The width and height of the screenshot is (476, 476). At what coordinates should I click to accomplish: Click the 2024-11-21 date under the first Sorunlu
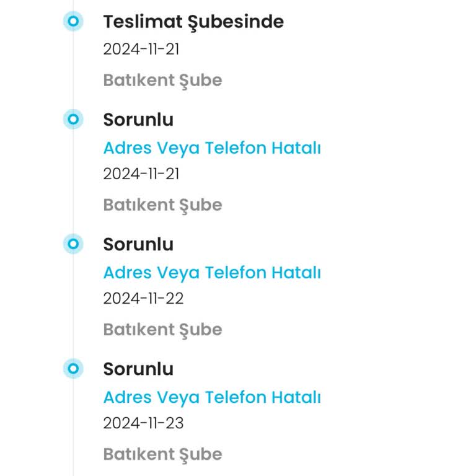pos(141,174)
